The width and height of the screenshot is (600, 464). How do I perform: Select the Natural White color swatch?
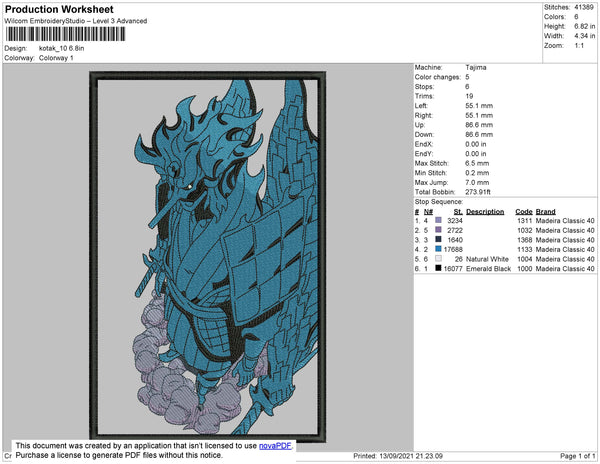point(438,259)
